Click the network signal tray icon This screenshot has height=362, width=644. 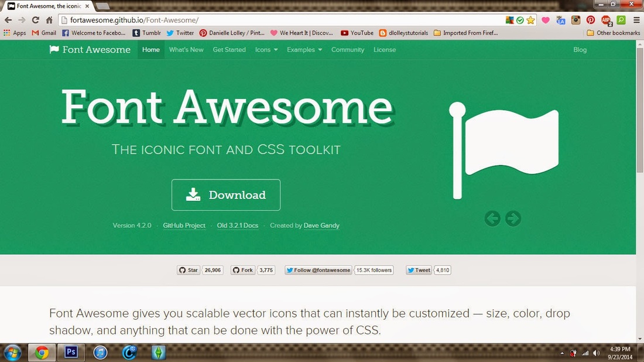click(x=585, y=353)
